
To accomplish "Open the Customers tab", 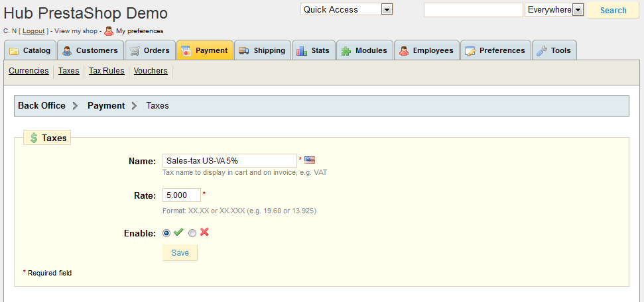I will (90, 50).
